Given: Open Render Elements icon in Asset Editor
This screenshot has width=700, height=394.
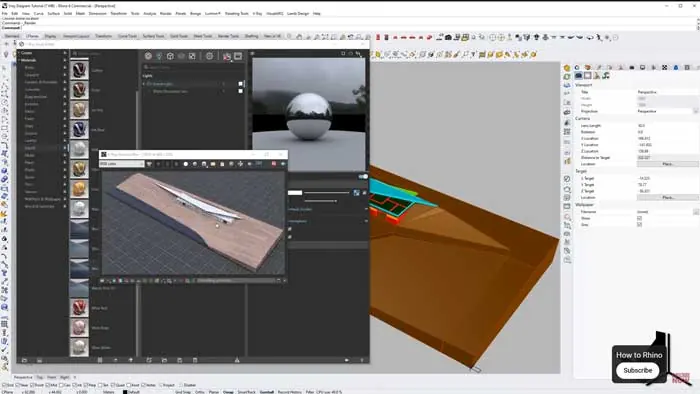Looking at the screenshot, I should [x=181, y=56].
